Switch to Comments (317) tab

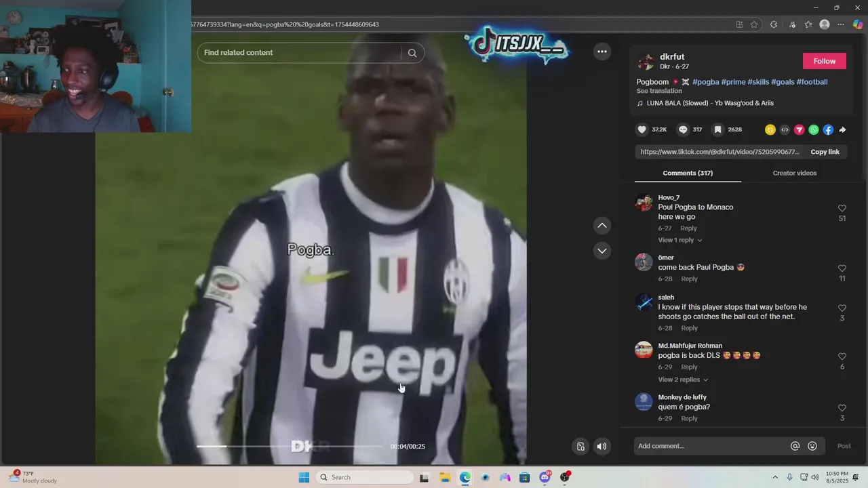coord(688,173)
